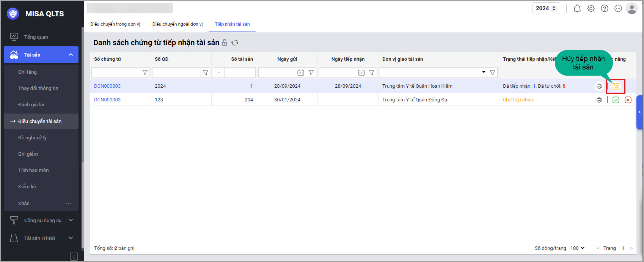The image size is (644, 262).
Task: Switch to Điều chuyển trong đơn vị tab
Action: (115, 24)
